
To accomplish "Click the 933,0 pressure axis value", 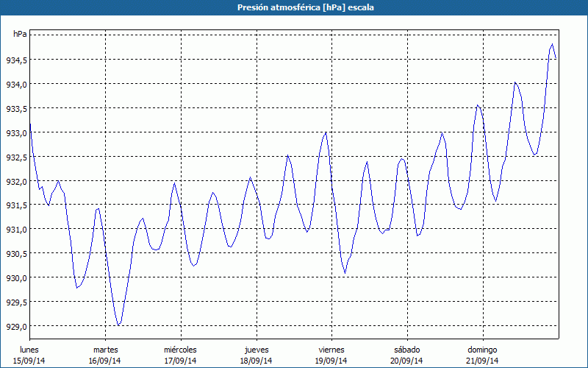I will click(18, 133).
